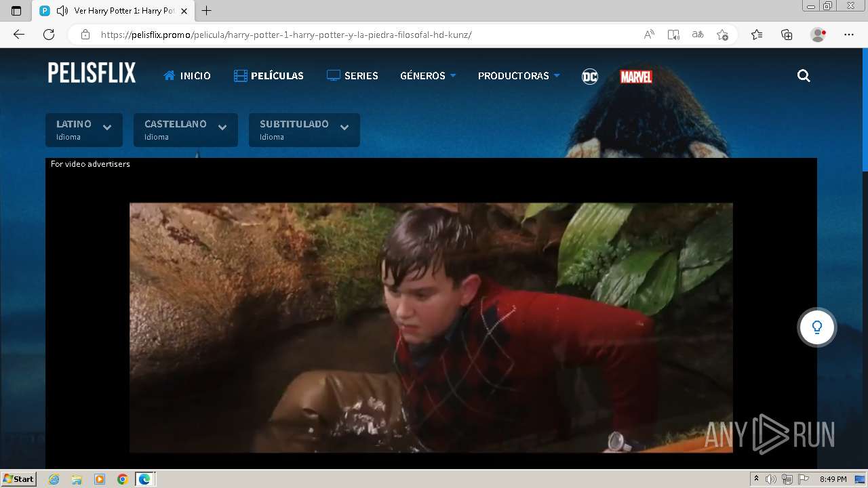Select Microsoft Edge taskbar button
This screenshot has height=488, width=868.
(145, 479)
